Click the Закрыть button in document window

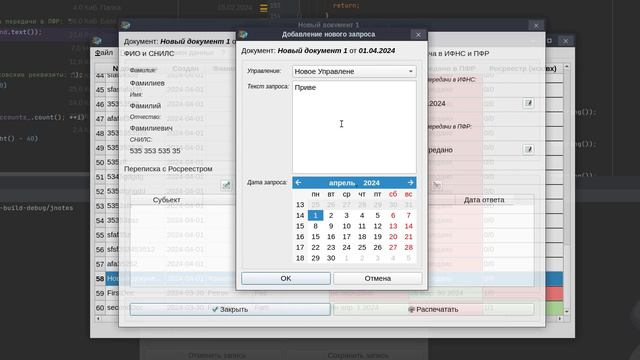click(x=230, y=309)
